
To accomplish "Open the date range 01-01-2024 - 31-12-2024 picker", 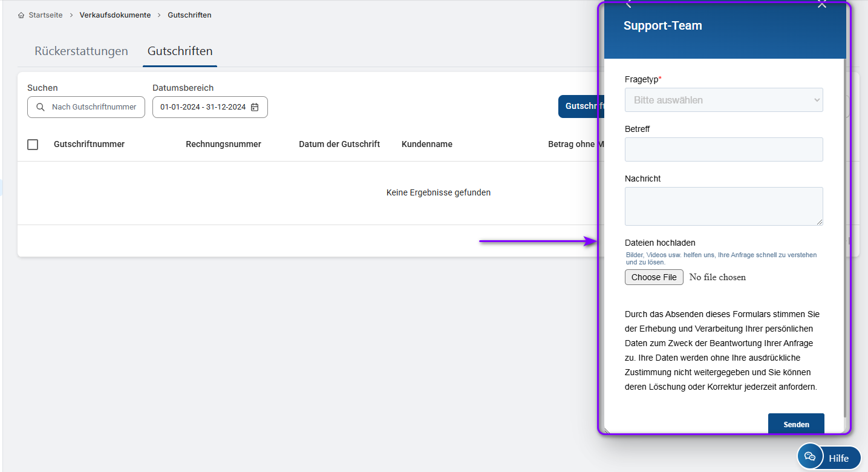I will (x=203, y=107).
